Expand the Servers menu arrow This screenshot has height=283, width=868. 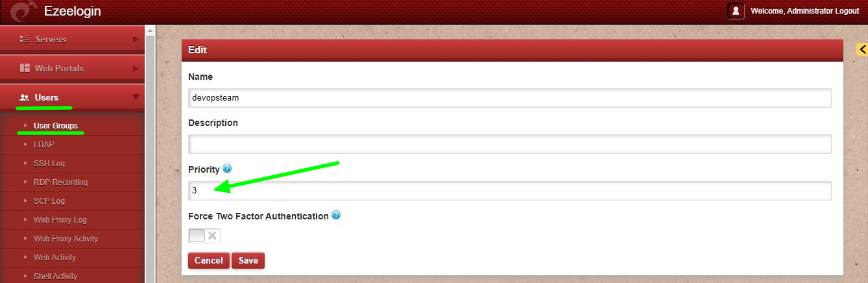point(136,39)
